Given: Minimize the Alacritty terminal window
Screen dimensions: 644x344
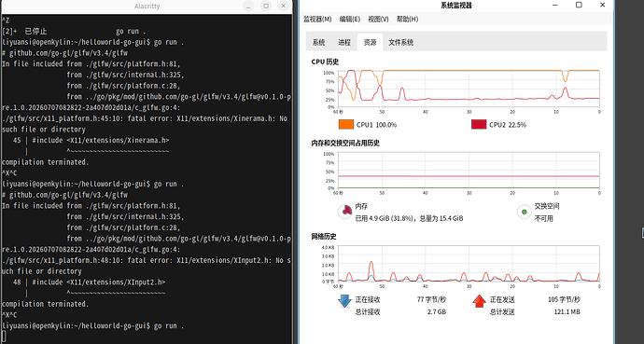Looking at the screenshot, I should point(248,6).
